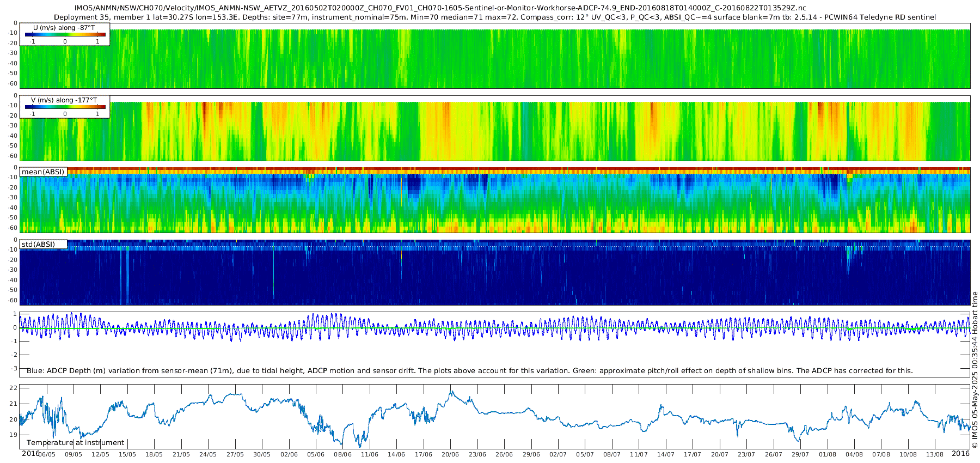The image size is (980, 463).
Task: Click the 11/07 date tick label
Action: click(x=639, y=454)
